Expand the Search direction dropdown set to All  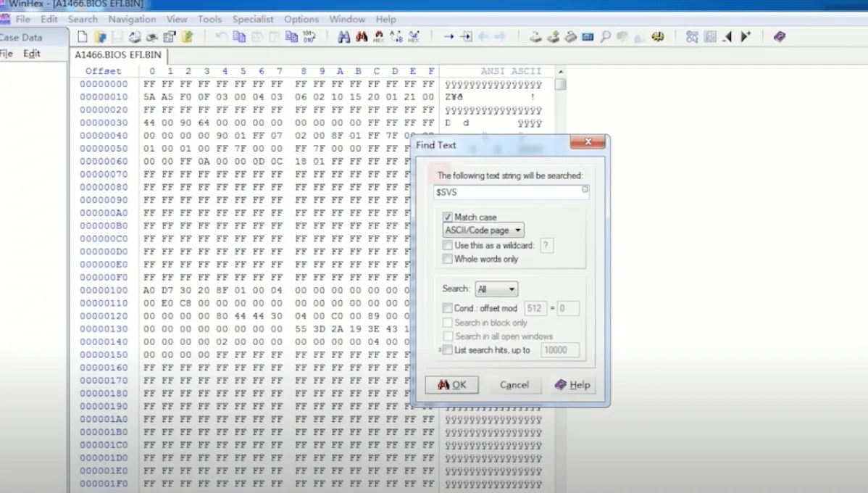coord(496,289)
